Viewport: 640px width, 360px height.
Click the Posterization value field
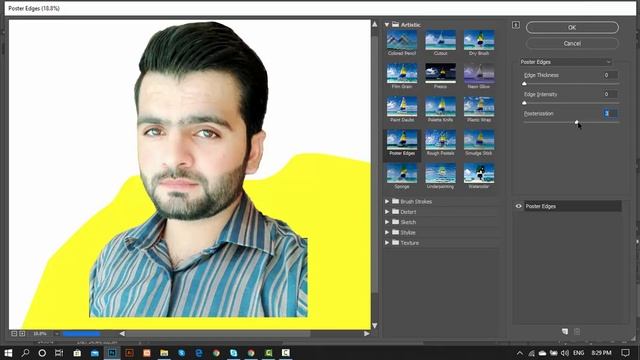tap(610, 113)
